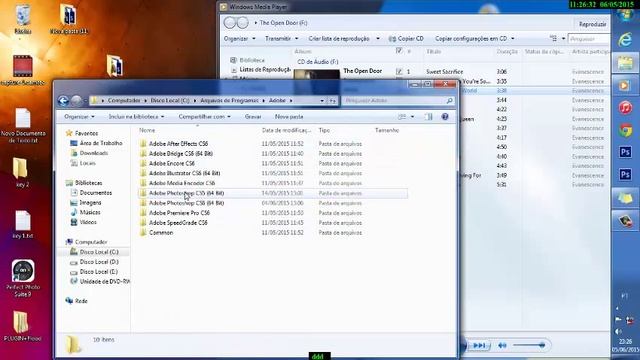Open Copiar configurações em CD dropdown

point(474,38)
